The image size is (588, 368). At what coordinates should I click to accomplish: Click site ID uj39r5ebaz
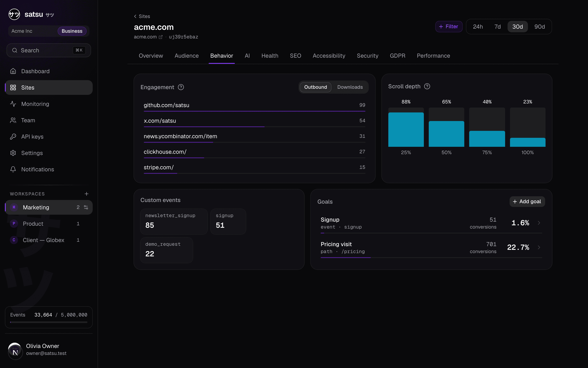point(184,37)
